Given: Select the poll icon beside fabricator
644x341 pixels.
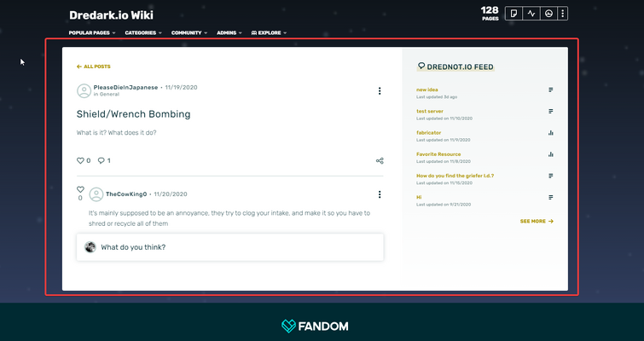Looking at the screenshot, I should coord(551,133).
